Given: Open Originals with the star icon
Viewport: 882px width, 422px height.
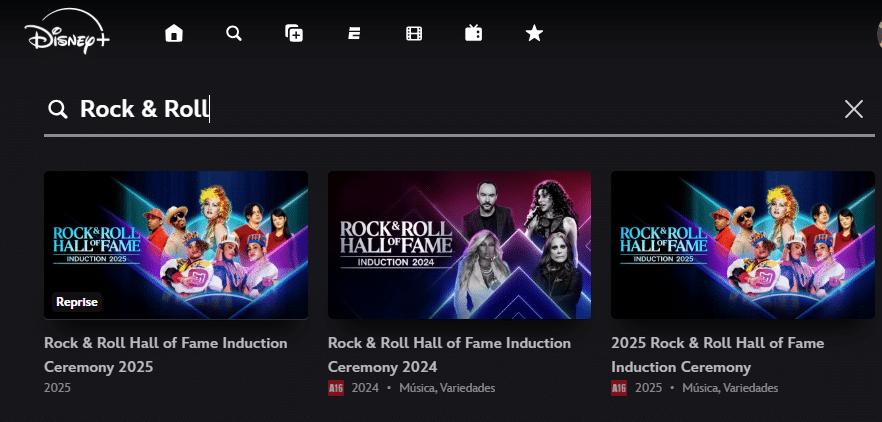Looking at the screenshot, I should point(534,34).
